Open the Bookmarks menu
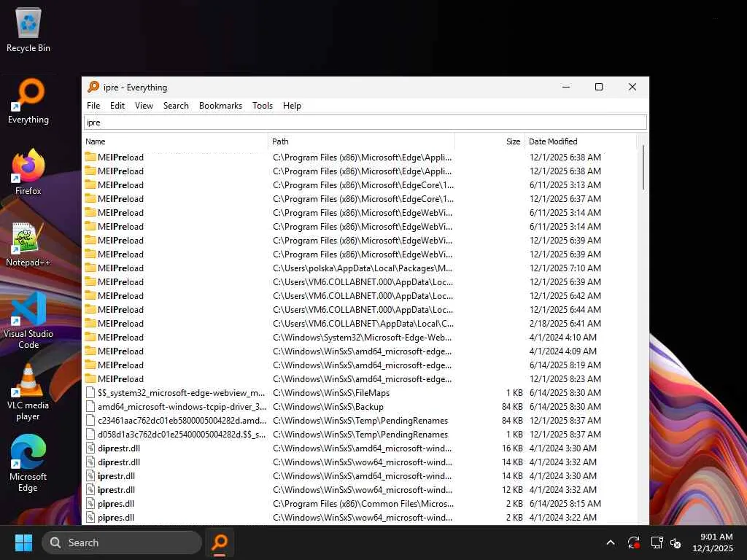Image resolution: width=747 pixels, height=560 pixels. point(220,106)
